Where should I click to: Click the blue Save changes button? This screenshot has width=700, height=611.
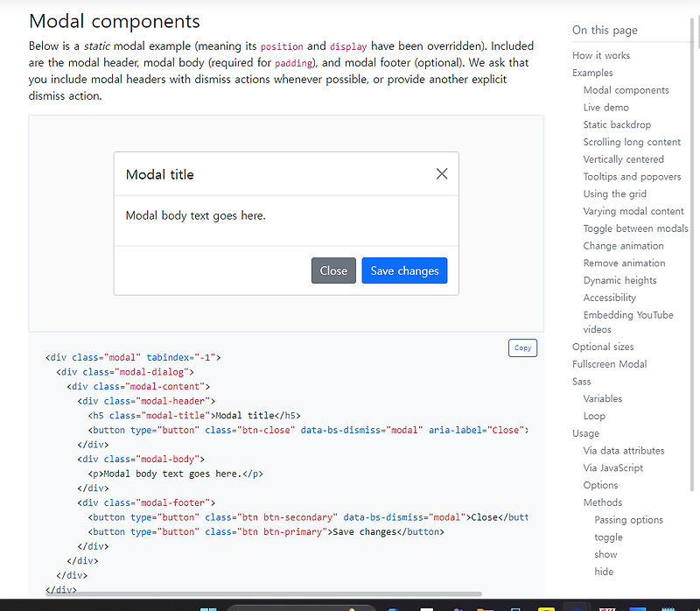coord(404,270)
